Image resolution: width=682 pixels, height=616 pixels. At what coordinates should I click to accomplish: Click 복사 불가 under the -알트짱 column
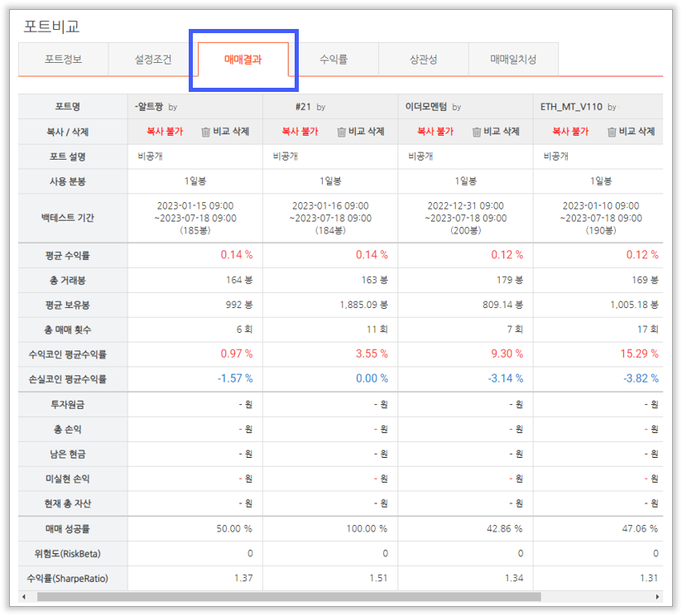click(164, 132)
